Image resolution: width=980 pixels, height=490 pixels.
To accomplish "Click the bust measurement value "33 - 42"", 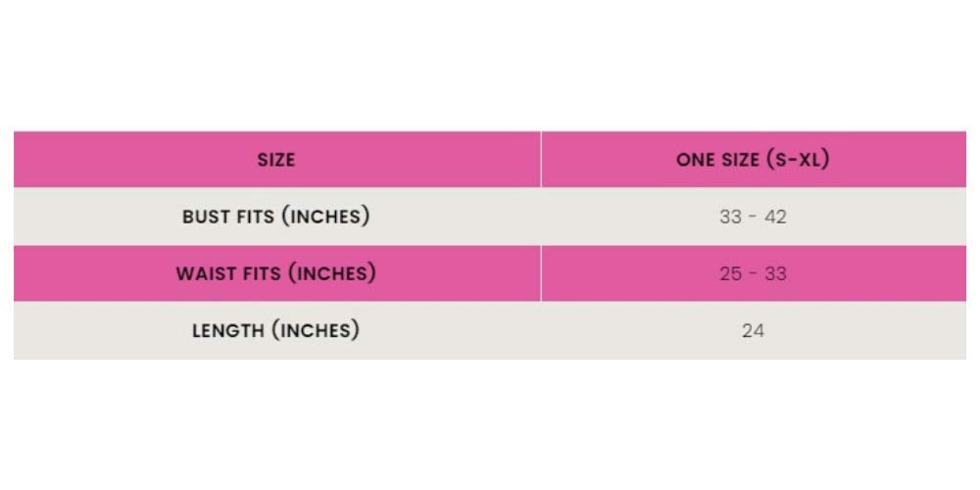I will (752, 217).
